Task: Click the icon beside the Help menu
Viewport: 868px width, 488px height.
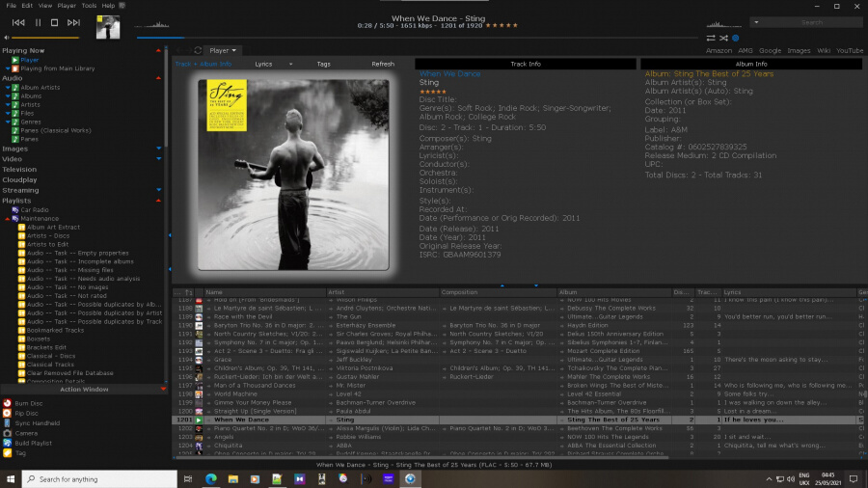Action: tap(122, 6)
